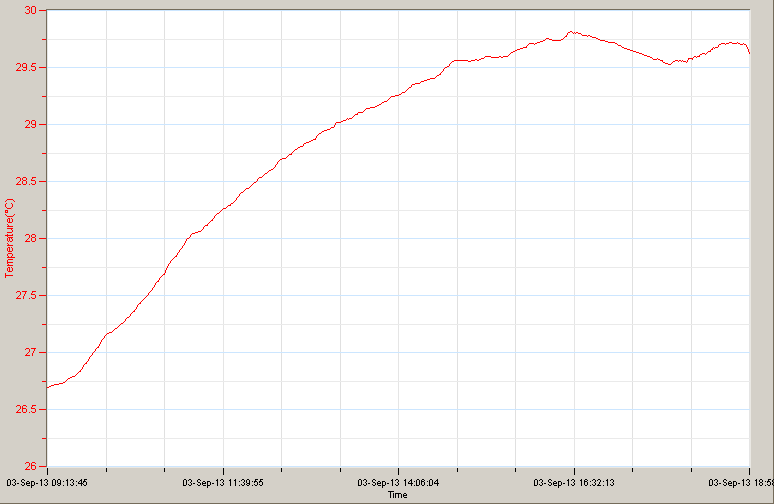774x504 pixels.
Task: Click the 29 y-axis label
Action: (x=31, y=124)
